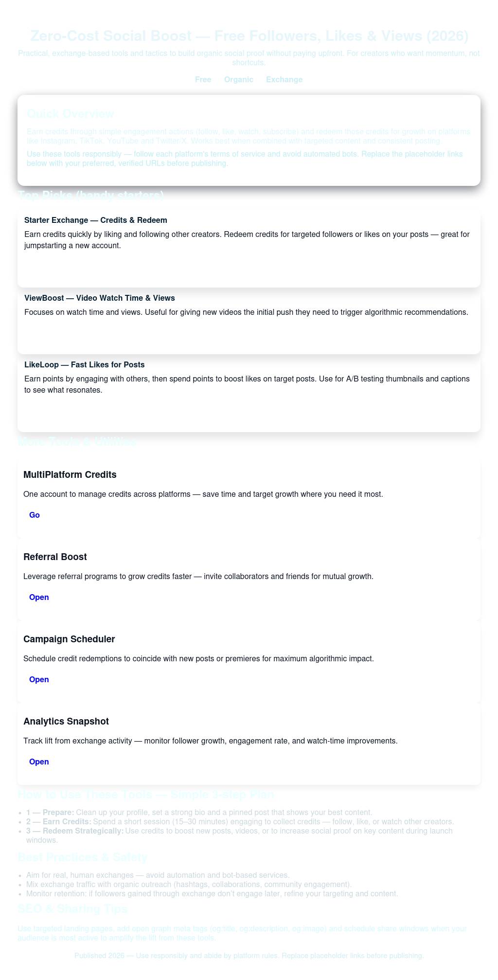The image size is (498, 980).
Task: Click the Campaign Scheduler card heading
Action: (69, 639)
